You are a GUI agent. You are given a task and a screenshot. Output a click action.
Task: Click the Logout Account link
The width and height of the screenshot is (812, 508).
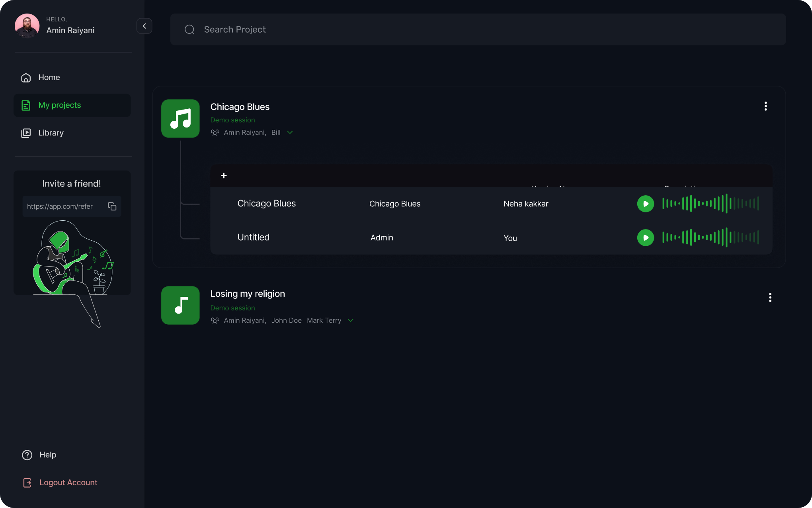pos(68,483)
